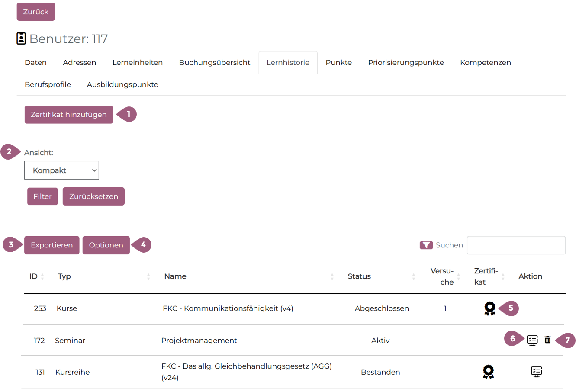579x392 pixels.
Task: Click the filter funnel icon beside Suchen
Action: (426, 245)
